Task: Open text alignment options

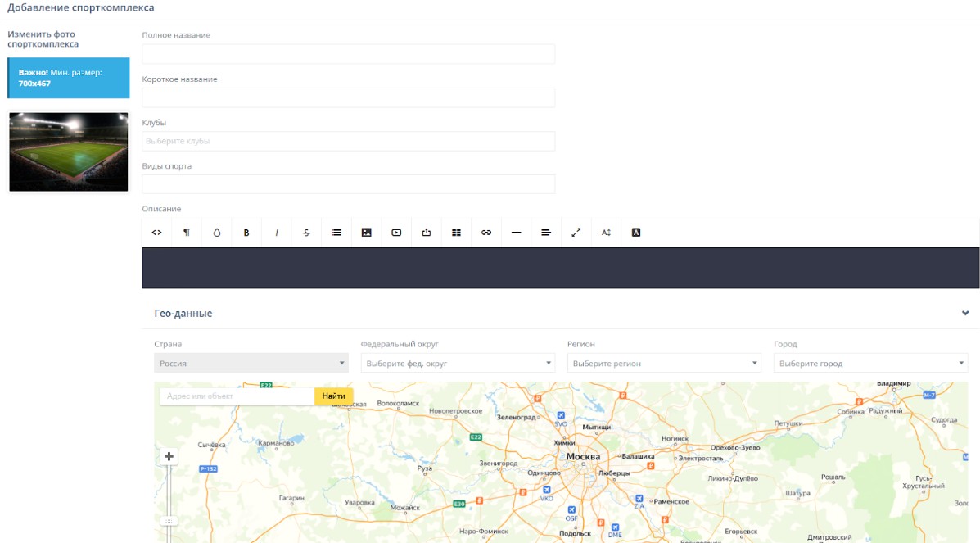Action: pos(546,233)
